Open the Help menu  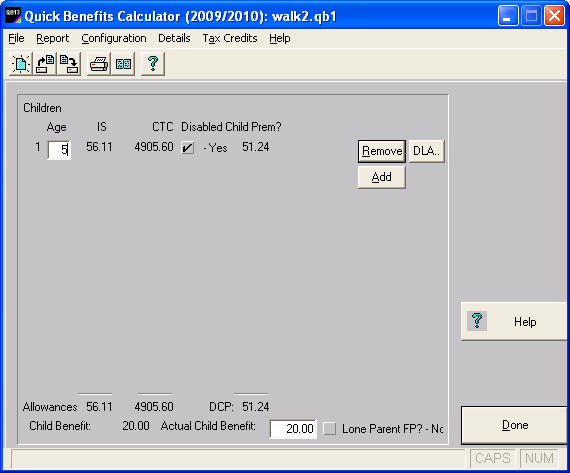pos(280,38)
